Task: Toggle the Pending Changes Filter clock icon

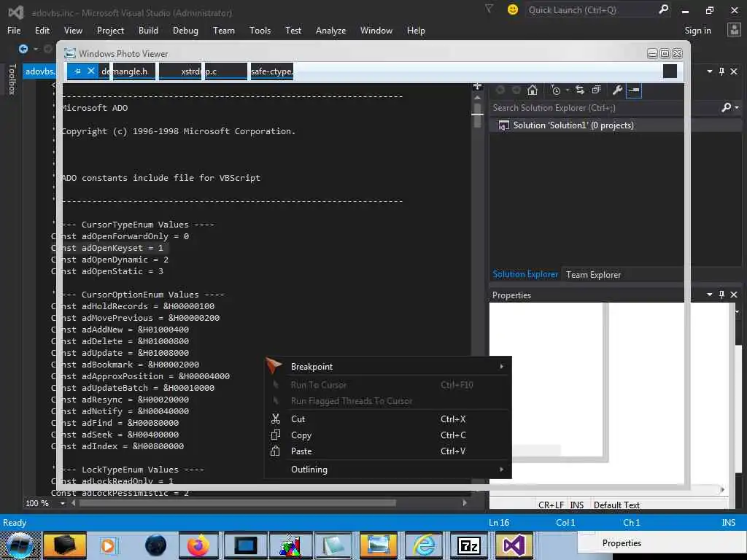Action: point(555,90)
